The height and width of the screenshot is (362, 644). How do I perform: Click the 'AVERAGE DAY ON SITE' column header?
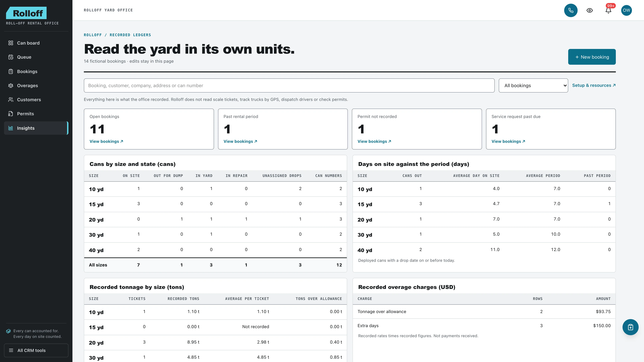click(476, 176)
